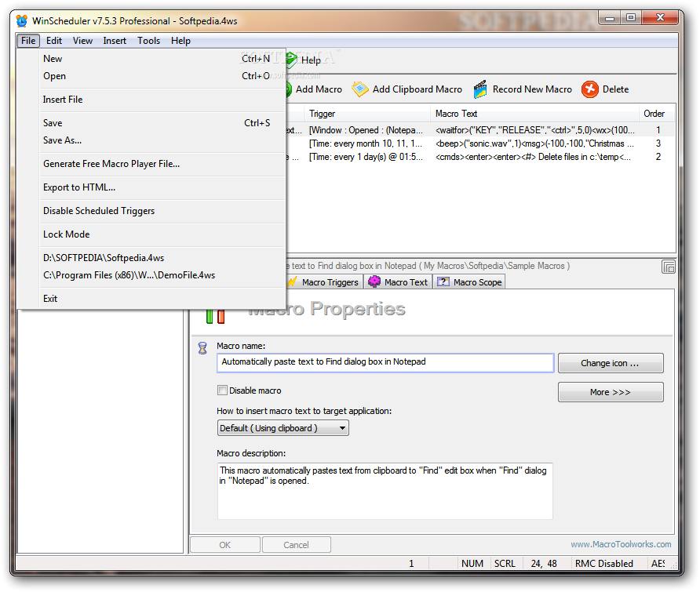Image resolution: width=700 pixels, height=592 pixels.
Task: Open the www.MacroToolworks.com link
Action: point(621,544)
